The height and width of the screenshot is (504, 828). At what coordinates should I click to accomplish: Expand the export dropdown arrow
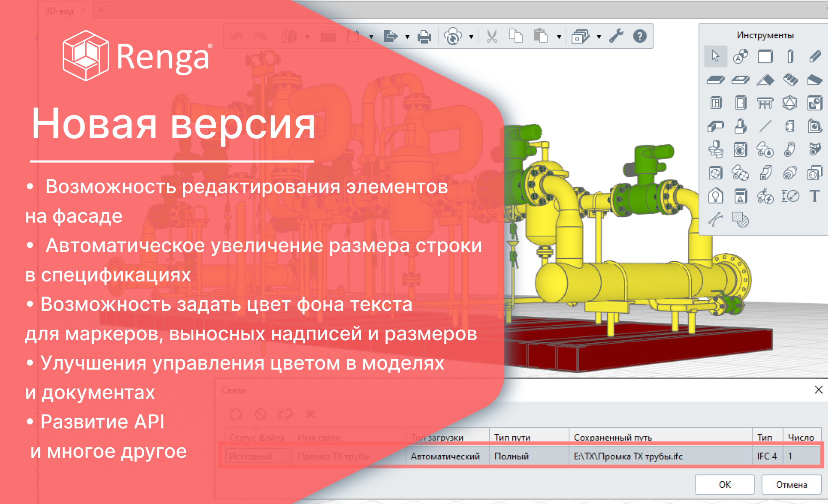407,37
